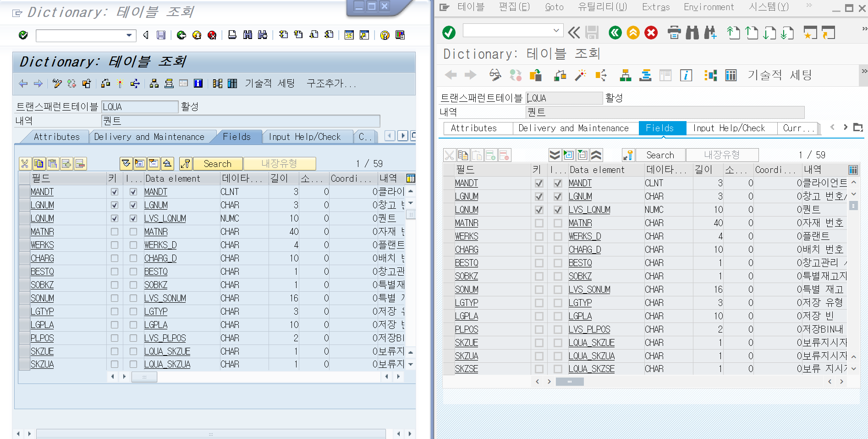868x439 pixels.
Task: Click red Cancel X icon in right window
Action: coord(651,33)
